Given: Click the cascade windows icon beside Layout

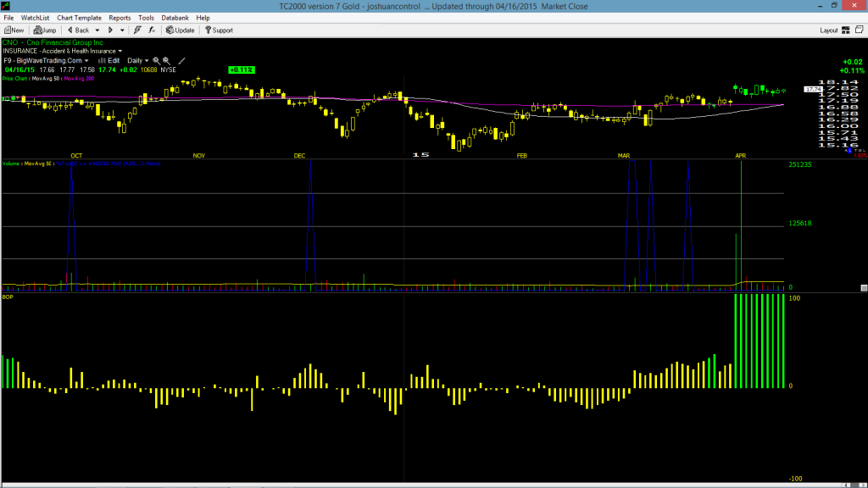Looking at the screenshot, I should coord(860,30).
